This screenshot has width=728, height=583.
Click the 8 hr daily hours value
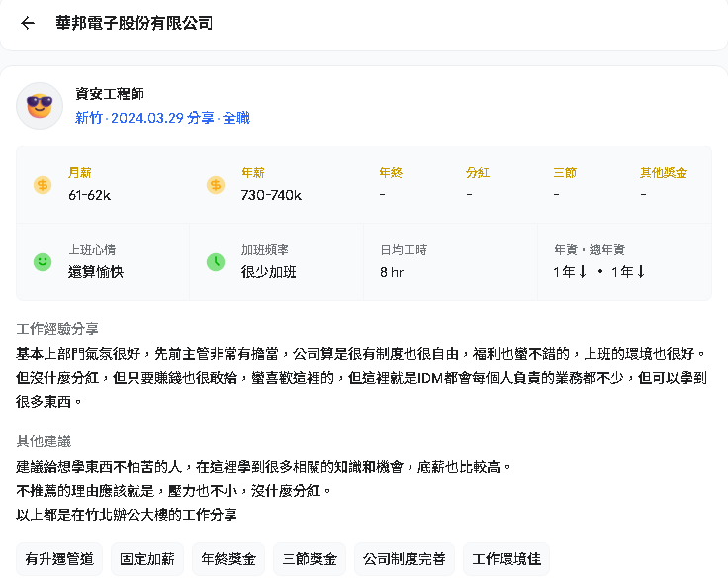[392, 272]
